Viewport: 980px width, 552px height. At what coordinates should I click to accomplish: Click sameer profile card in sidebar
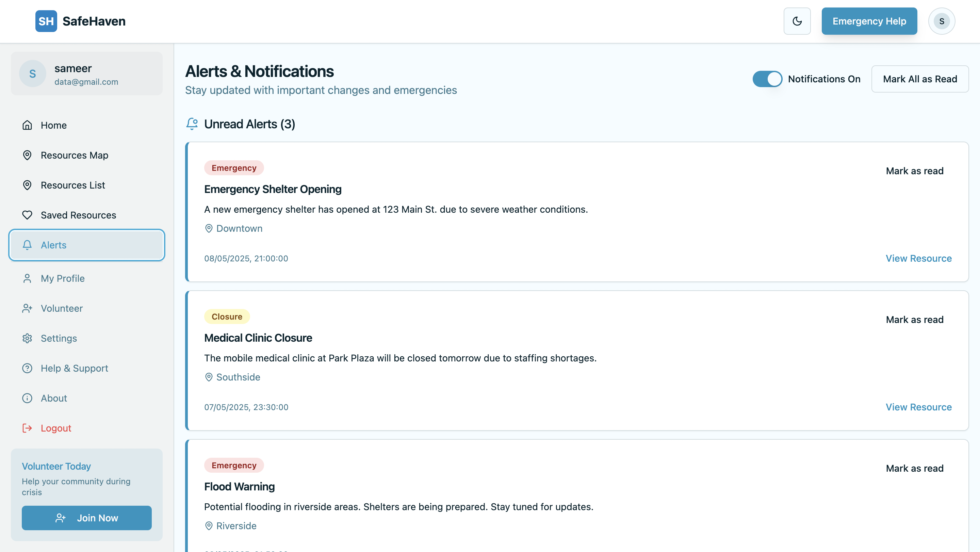click(x=87, y=74)
